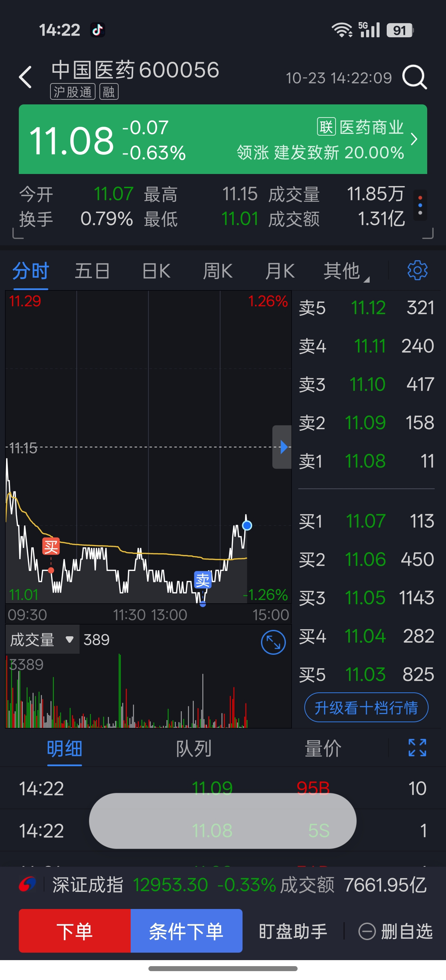Switch to the 量价 tab
Screen dimensions: 446x980
[x=323, y=749]
